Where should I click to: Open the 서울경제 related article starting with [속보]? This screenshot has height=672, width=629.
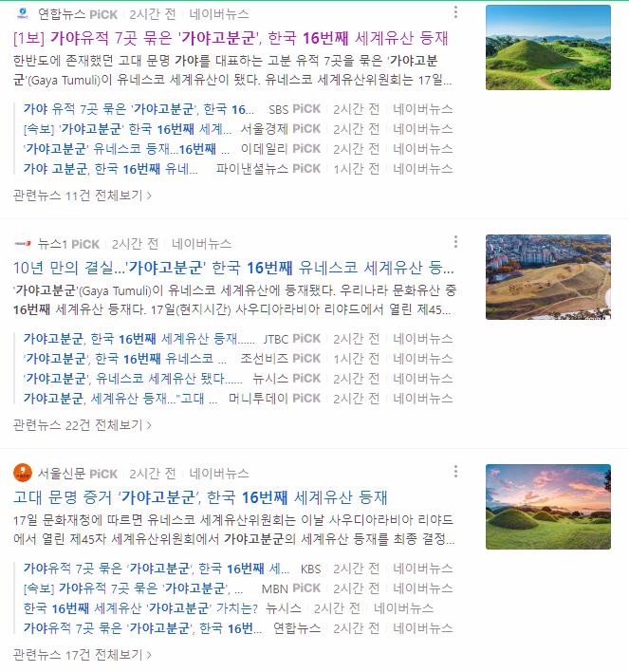tap(128, 129)
